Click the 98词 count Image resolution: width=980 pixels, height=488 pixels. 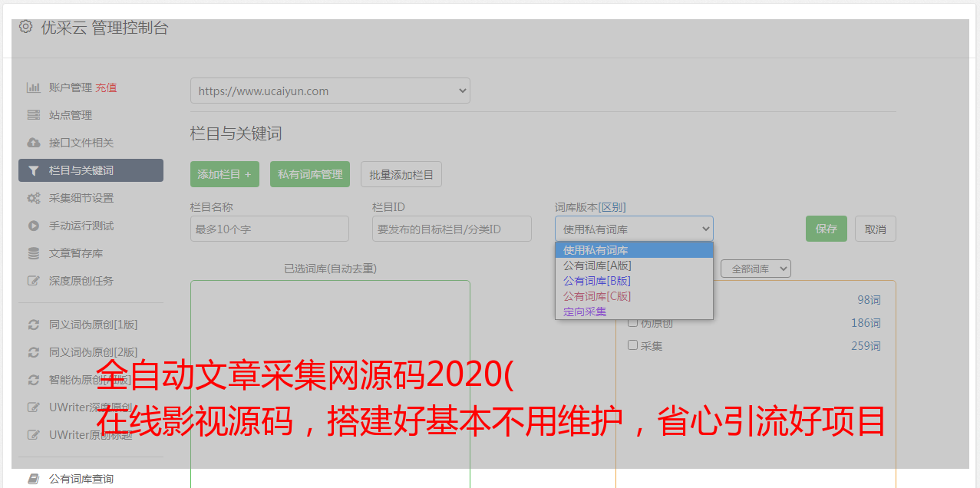point(869,300)
